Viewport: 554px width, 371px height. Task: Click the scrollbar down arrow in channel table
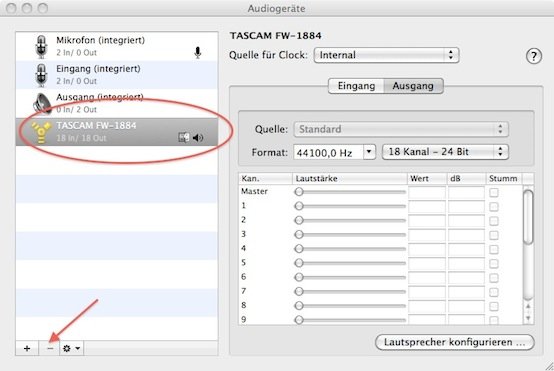[528, 318]
